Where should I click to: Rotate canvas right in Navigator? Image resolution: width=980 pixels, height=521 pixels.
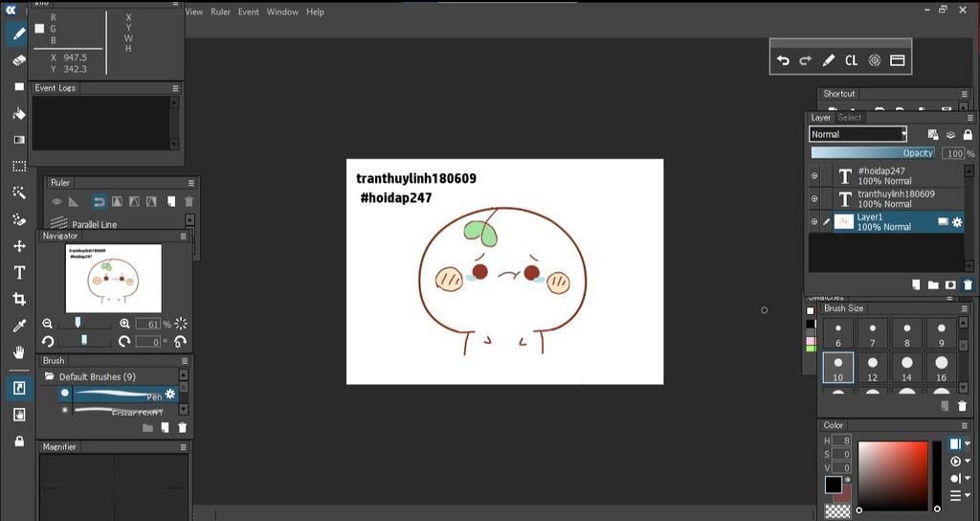point(124,342)
